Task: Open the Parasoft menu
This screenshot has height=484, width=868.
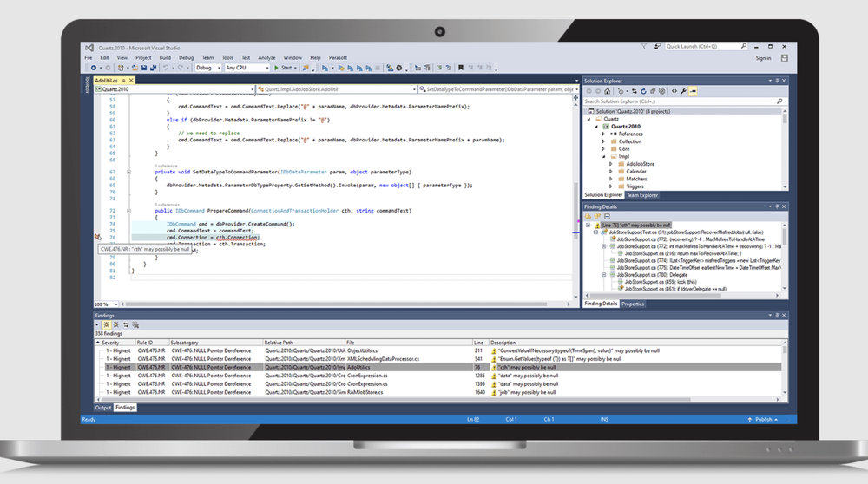Action: pos(338,57)
